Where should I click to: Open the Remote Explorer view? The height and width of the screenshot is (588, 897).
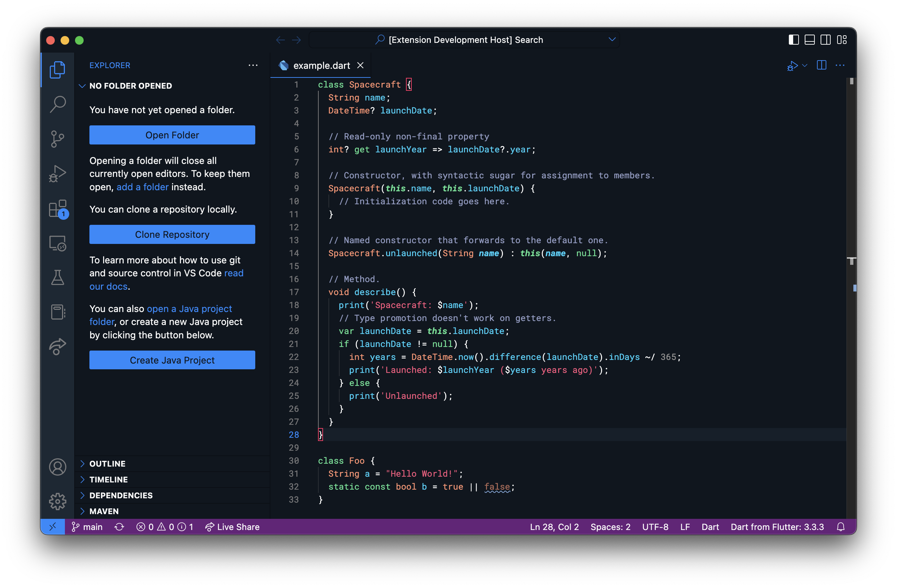(x=58, y=243)
